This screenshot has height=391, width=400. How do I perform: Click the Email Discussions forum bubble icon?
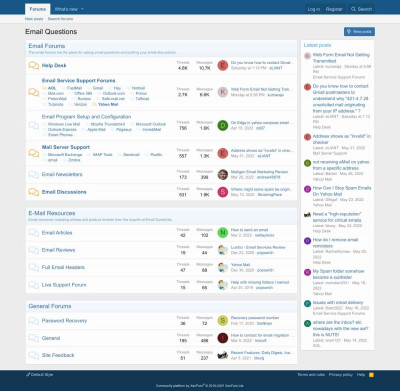(x=34, y=192)
